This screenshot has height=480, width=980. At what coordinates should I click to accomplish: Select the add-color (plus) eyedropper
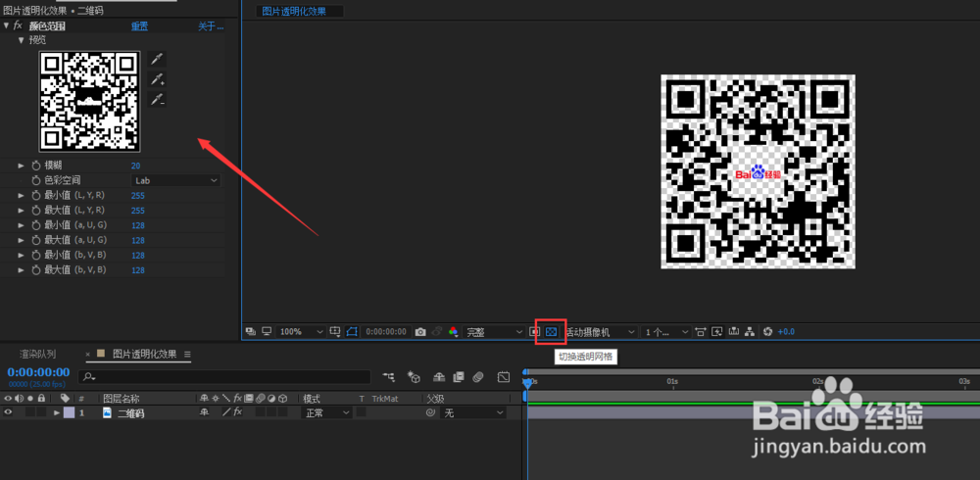(x=158, y=79)
